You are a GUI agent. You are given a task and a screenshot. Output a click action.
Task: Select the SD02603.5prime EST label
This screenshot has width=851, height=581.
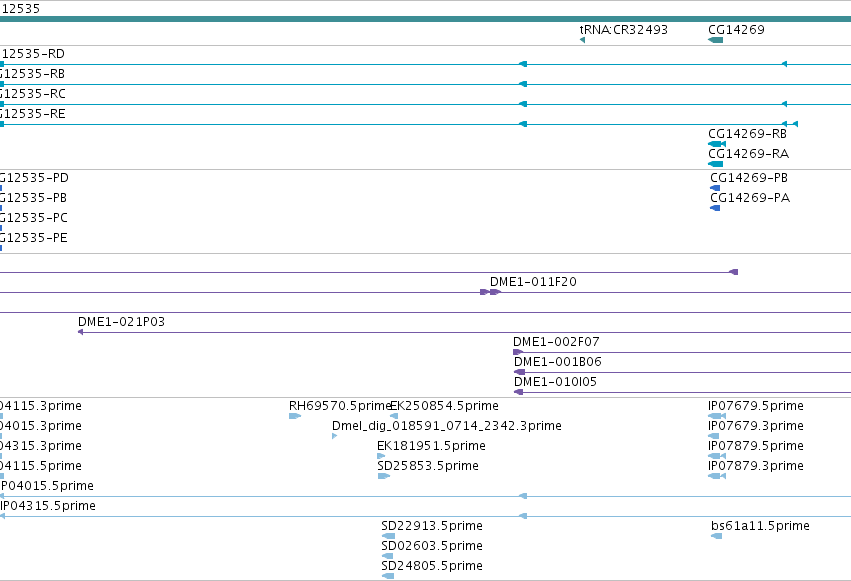[432, 546]
